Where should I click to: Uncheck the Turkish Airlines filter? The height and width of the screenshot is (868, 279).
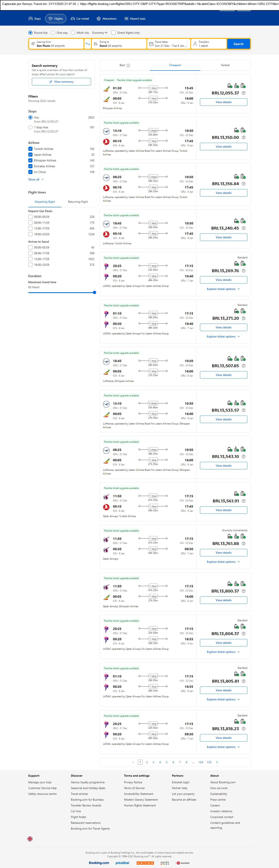[30, 149]
